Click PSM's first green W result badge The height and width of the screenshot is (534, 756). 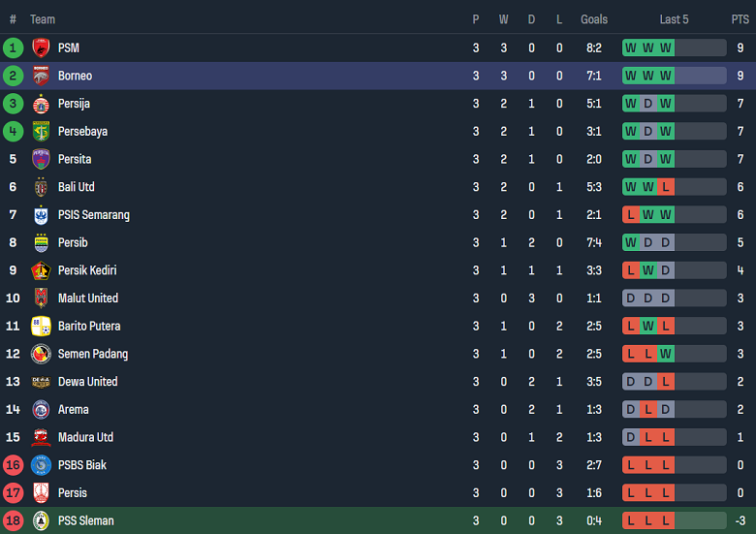click(x=631, y=47)
